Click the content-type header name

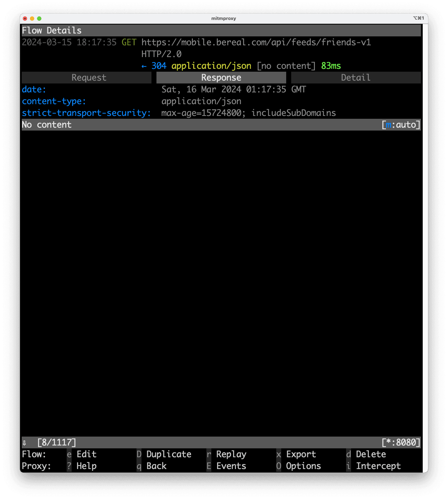[54, 101]
